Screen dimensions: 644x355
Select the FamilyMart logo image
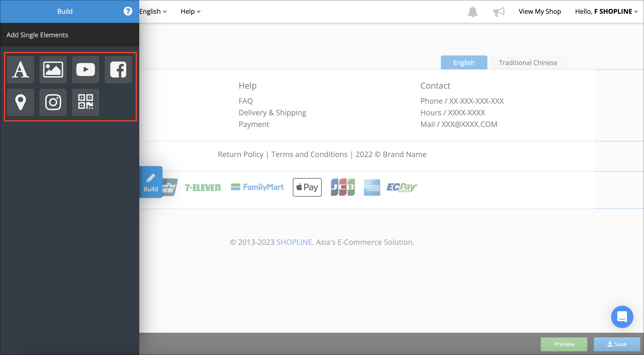(257, 187)
